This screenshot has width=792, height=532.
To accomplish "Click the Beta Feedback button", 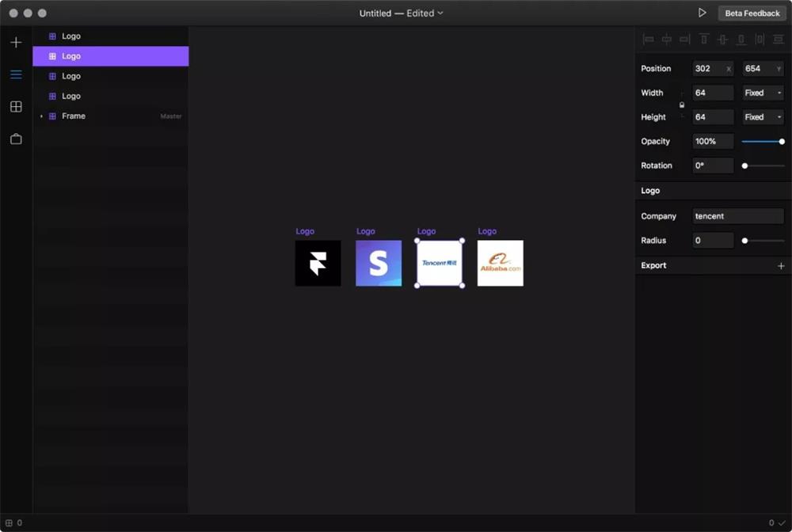I will pyautogui.click(x=752, y=13).
